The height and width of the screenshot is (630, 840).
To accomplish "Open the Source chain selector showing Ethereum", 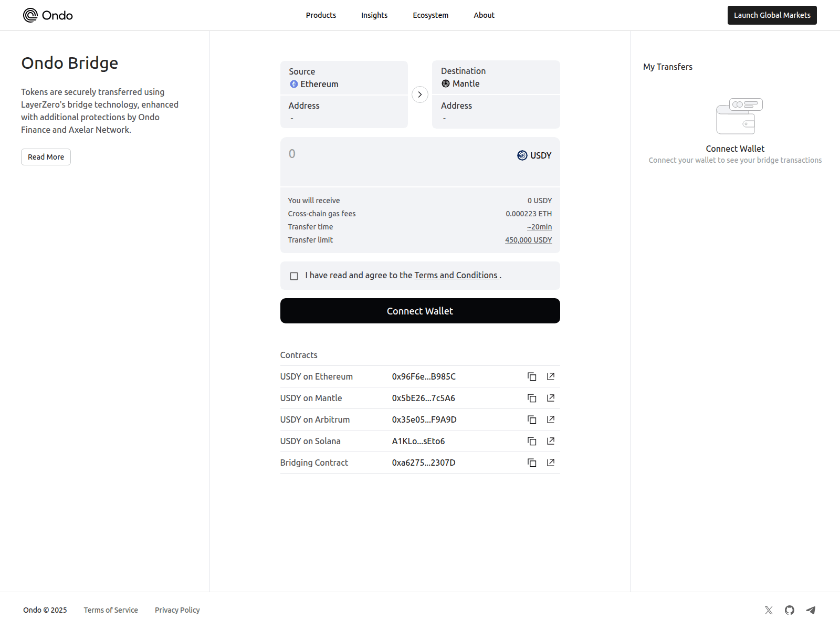I will click(x=344, y=78).
